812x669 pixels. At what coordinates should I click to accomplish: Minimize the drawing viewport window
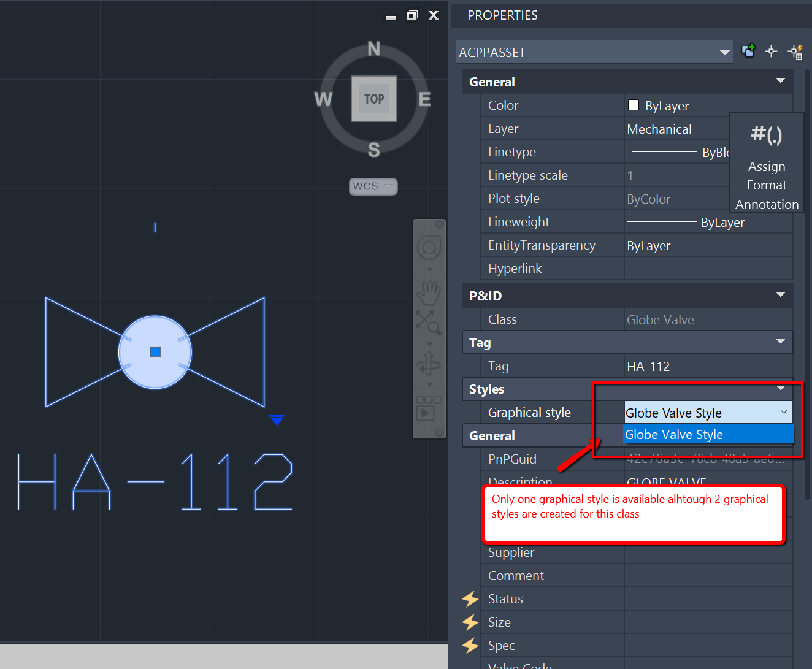click(391, 17)
